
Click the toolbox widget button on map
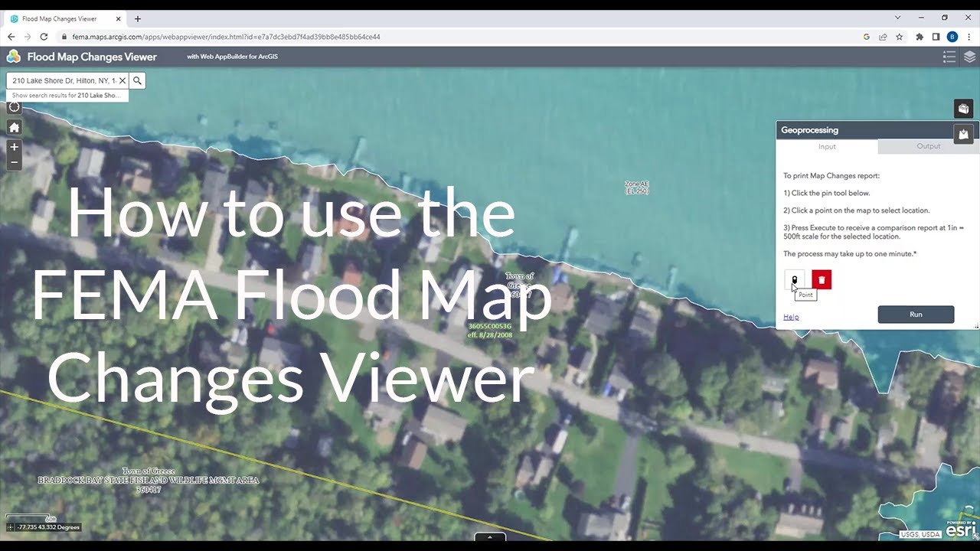click(x=963, y=109)
